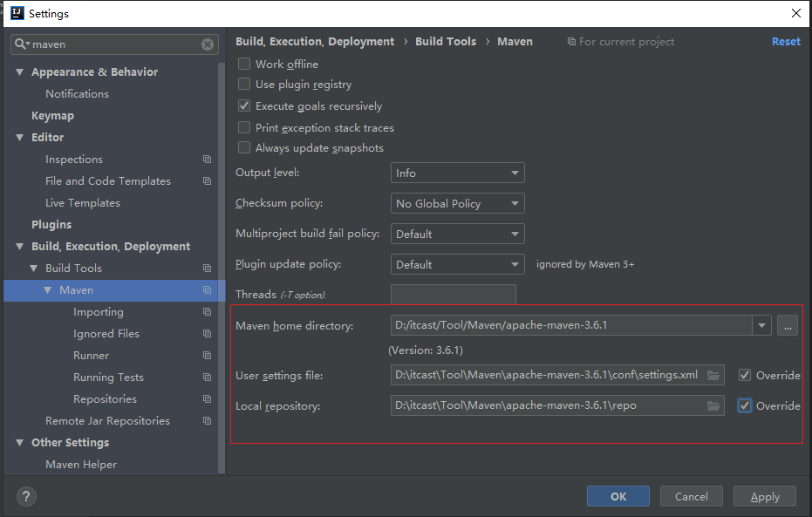Toggle Override for User settings file
This screenshot has height=517, width=812.
tap(745, 376)
